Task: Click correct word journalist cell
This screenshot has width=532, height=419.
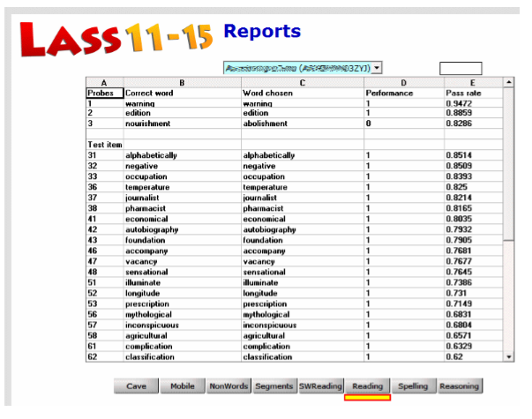Action: click(183, 198)
